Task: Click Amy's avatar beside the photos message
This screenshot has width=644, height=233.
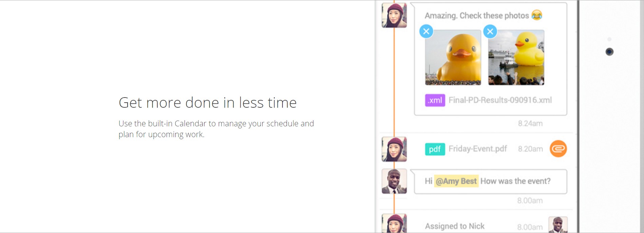Action: point(394,15)
